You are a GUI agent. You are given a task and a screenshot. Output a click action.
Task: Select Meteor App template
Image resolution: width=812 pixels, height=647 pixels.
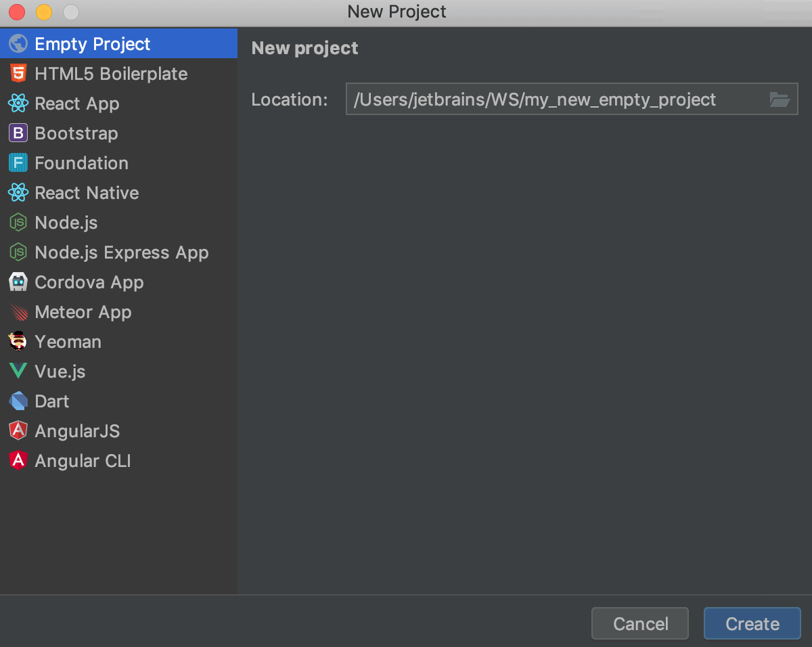(x=83, y=312)
